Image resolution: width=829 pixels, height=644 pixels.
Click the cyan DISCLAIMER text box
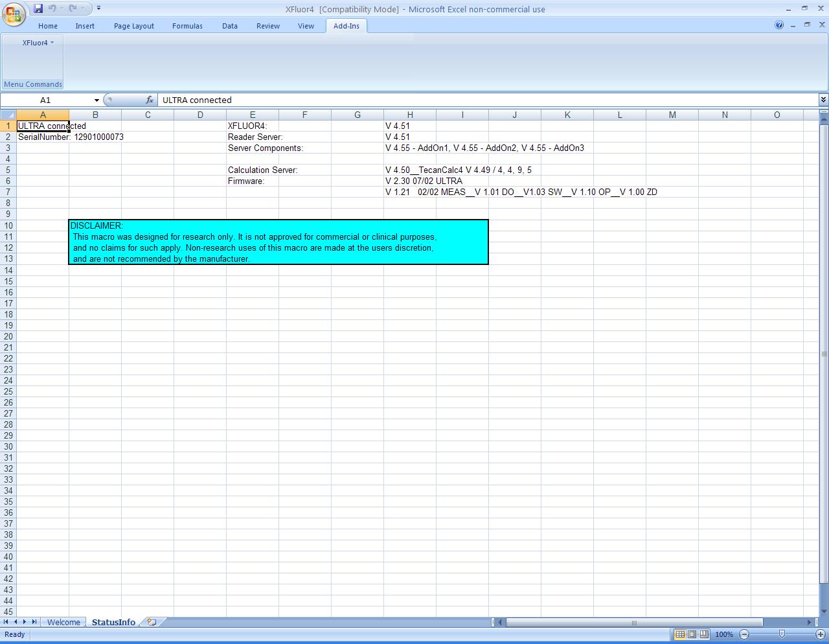278,242
